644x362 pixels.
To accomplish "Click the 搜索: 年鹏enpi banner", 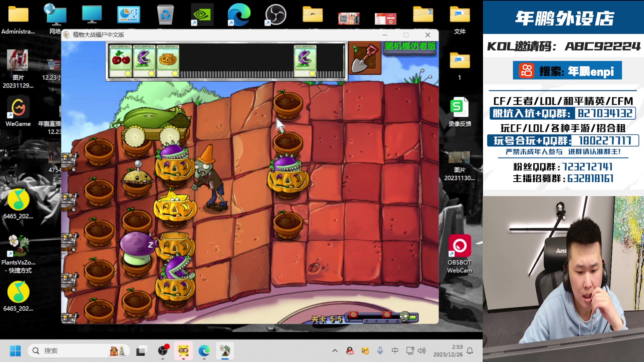I will pyautogui.click(x=567, y=70).
